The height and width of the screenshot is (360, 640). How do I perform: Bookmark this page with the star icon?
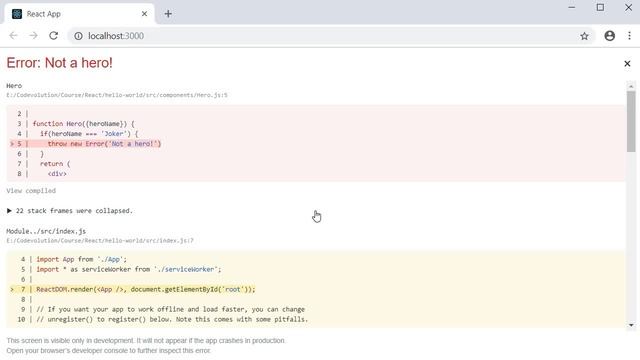[584, 36]
